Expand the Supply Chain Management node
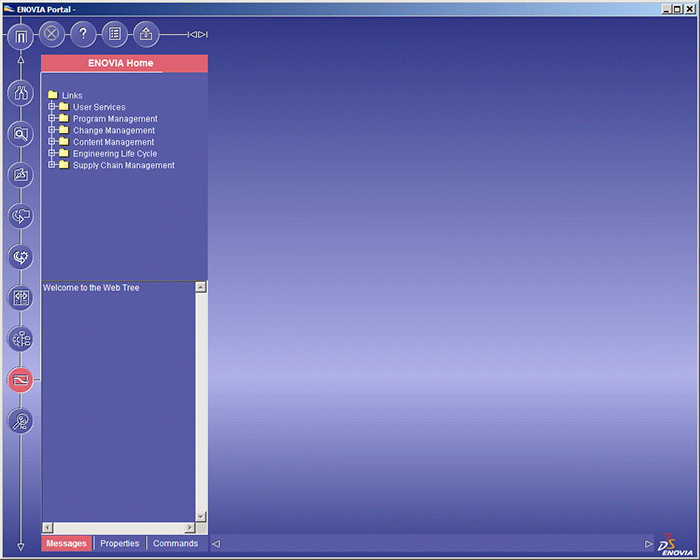The width and height of the screenshot is (700, 560). pyautogui.click(x=52, y=165)
